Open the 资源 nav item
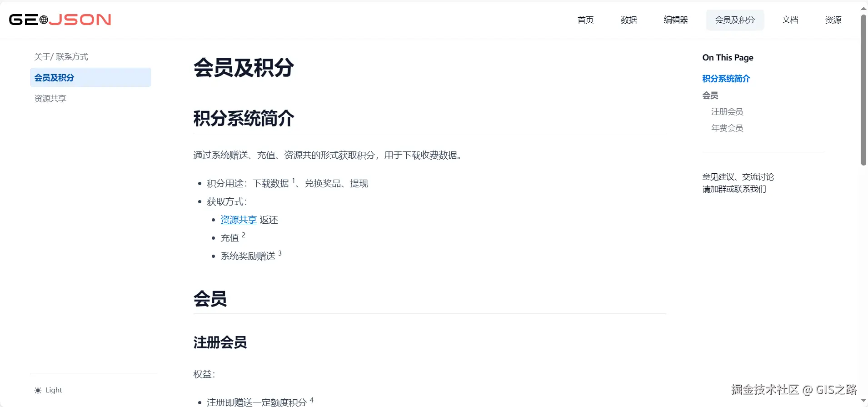The image size is (868, 407). coord(833,20)
